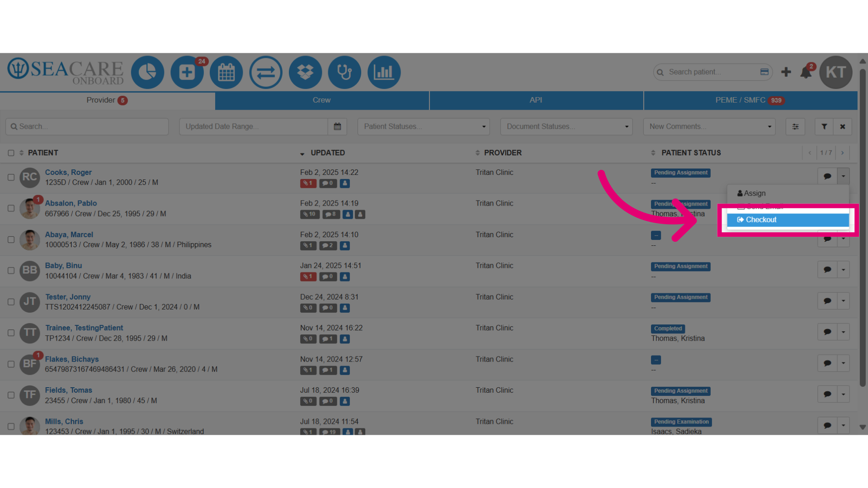
Task: Click the comment count 8 badge for Absalon, Pablo
Action: [331, 215]
